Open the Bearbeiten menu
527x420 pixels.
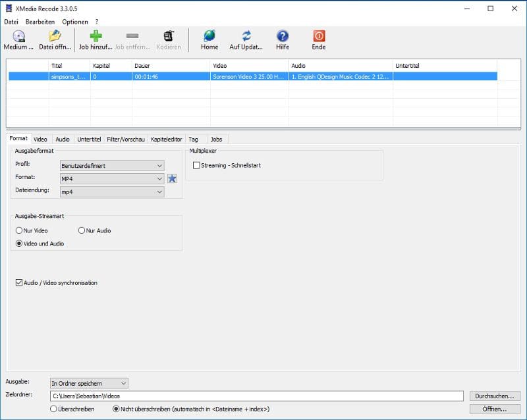pos(40,22)
